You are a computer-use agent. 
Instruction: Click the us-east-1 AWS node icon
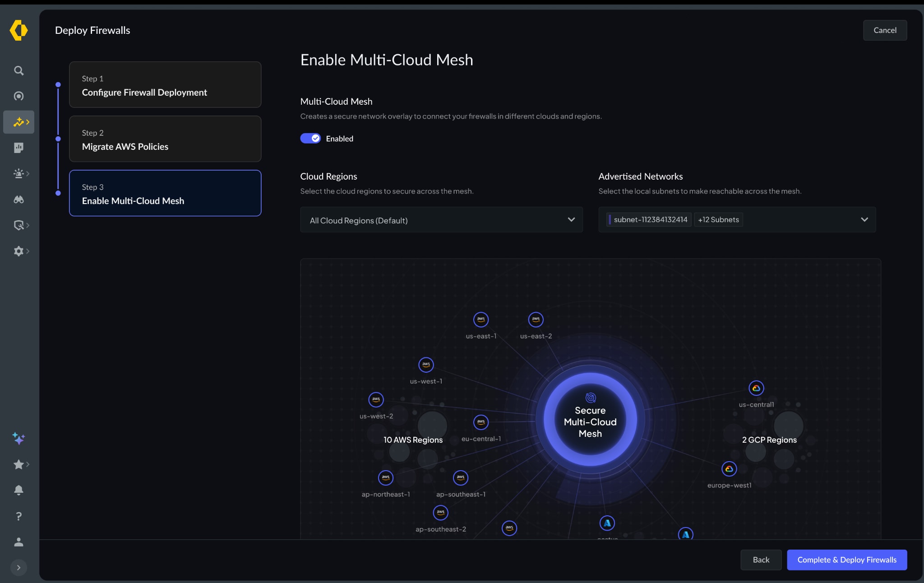pyautogui.click(x=481, y=319)
